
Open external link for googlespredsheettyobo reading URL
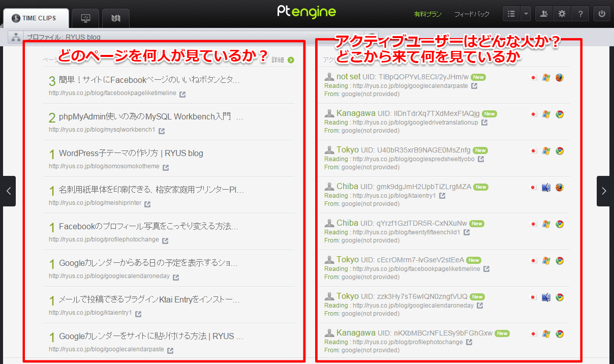pos(481,159)
